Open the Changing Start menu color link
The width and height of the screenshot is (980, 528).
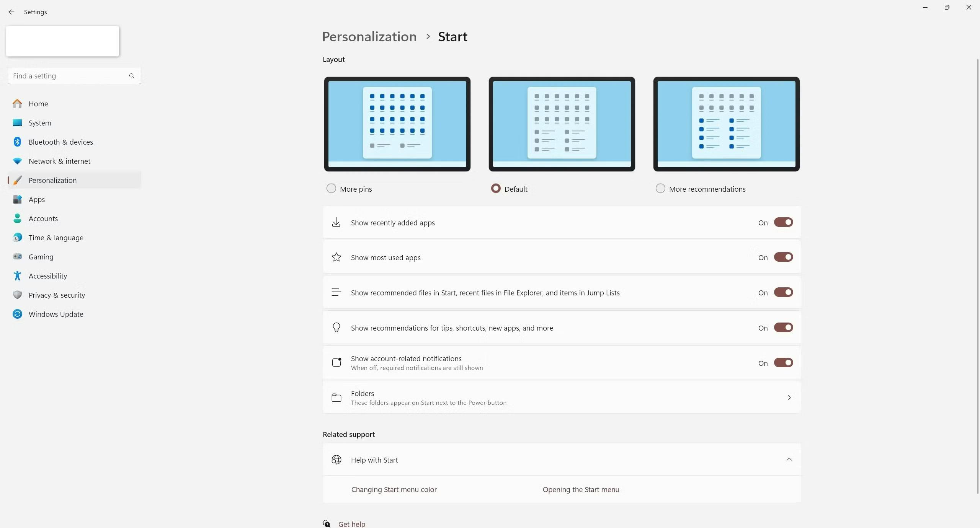(x=394, y=489)
